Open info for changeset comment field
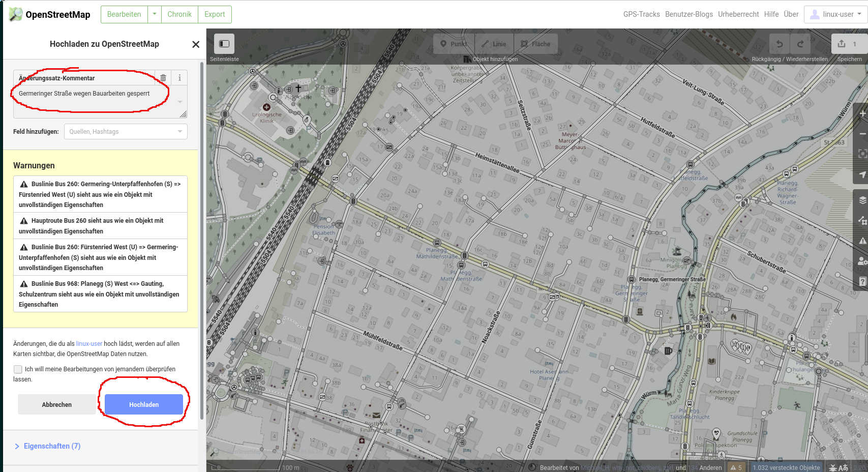 coord(179,78)
